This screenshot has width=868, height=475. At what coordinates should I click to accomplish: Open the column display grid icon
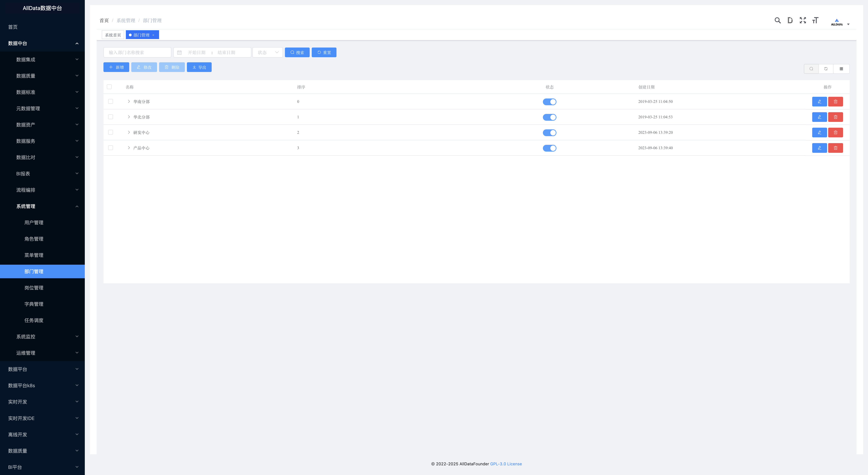point(841,69)
